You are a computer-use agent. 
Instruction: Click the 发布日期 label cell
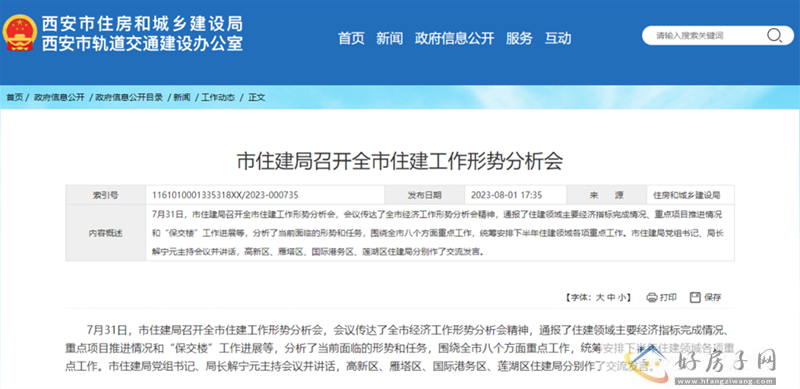424,195
